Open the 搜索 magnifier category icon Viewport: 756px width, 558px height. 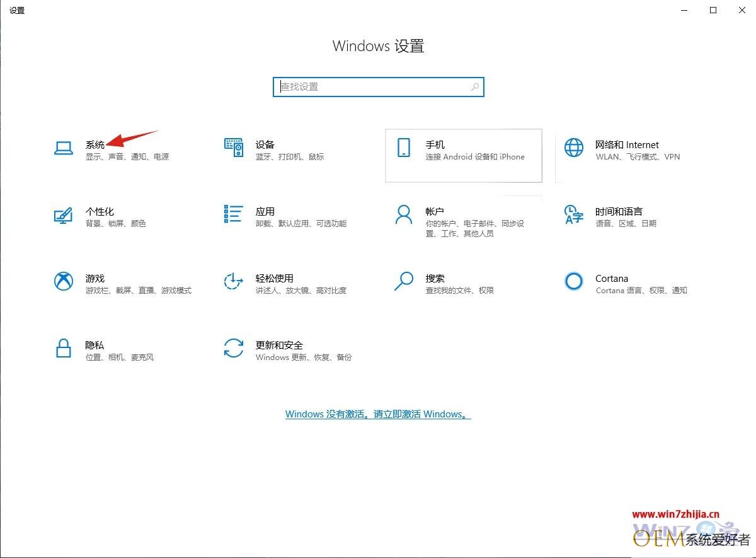click(x=404, y=281)
